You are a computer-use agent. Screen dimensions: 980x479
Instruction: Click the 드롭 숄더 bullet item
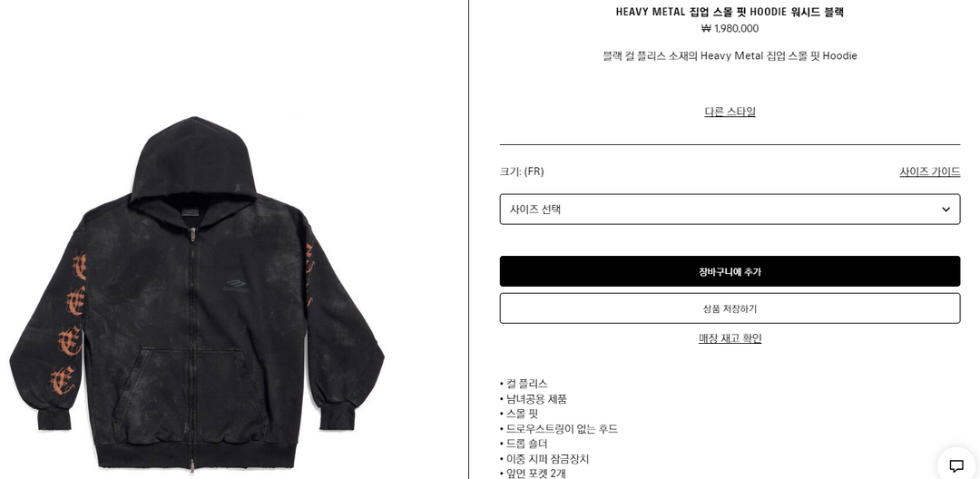pyautogui.click(x=524, y=444)
